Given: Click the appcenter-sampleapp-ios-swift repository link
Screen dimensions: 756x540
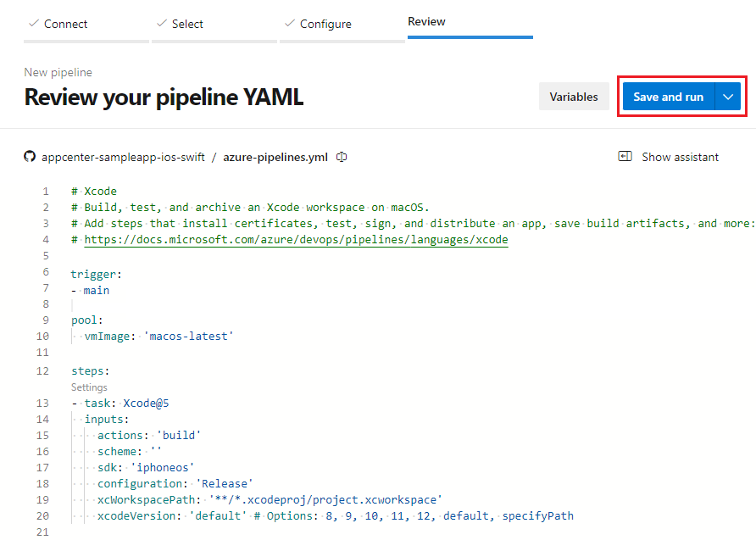Looking at the screenshot, I should (x=115, y=156).
